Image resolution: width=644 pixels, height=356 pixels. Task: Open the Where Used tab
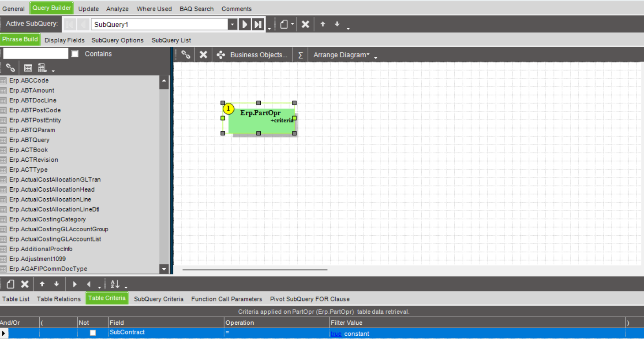tap(154, 9)
